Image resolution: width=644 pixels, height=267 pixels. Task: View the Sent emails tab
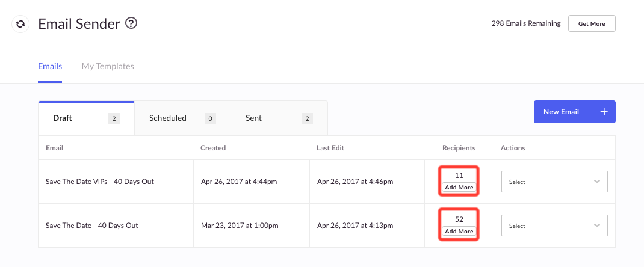click(x=279, y=118)
